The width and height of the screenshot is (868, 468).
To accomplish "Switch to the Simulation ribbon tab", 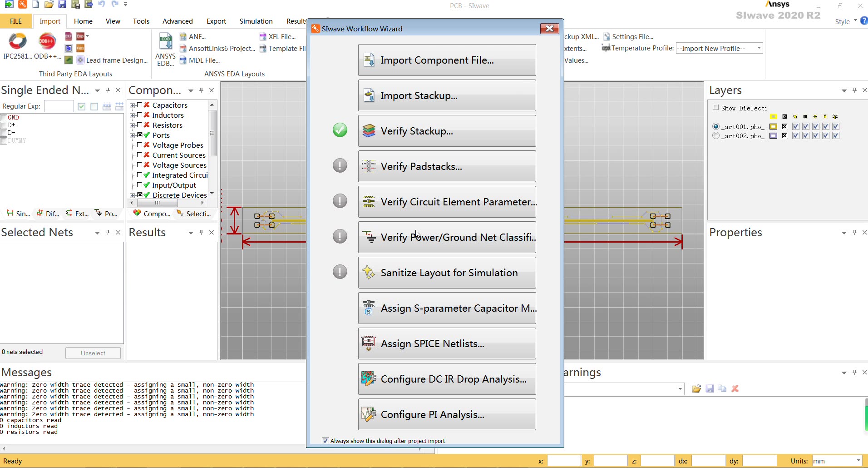I will 256,21.
